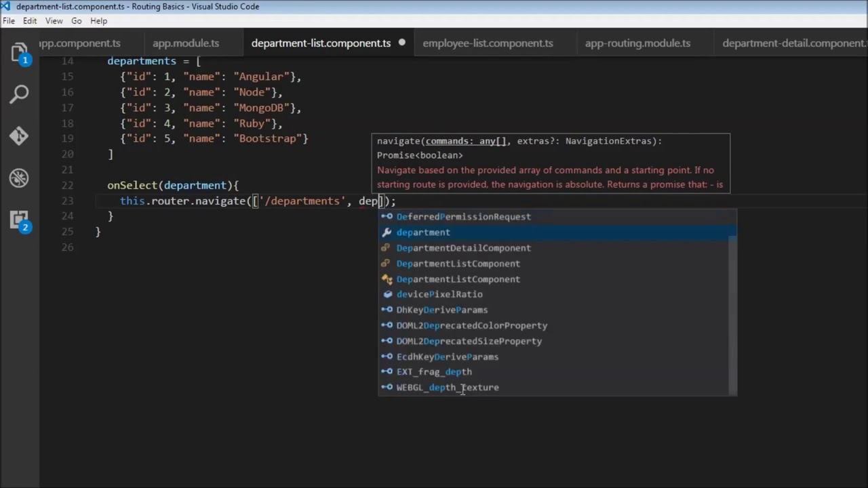Screen dimensions: 868x488
Task: Click the VS Code logo in title bar
Action: click(x=7, y=7)
